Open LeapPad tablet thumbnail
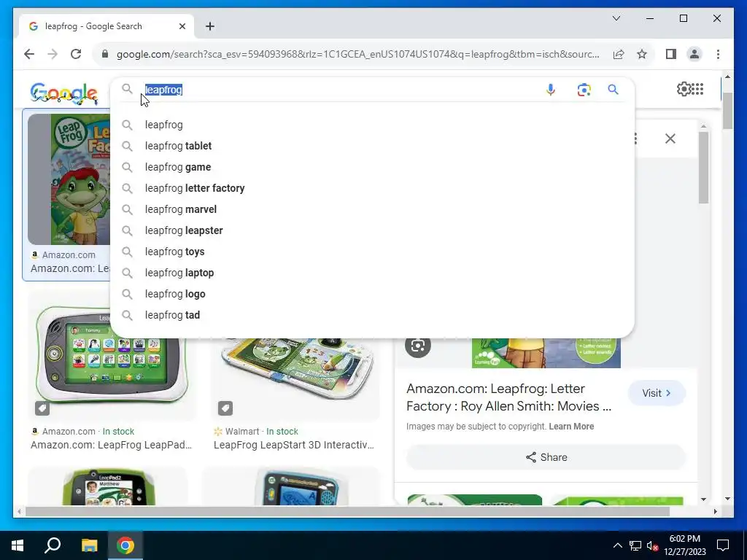Viewport: 747px width, 560px height. coord(111,355)
